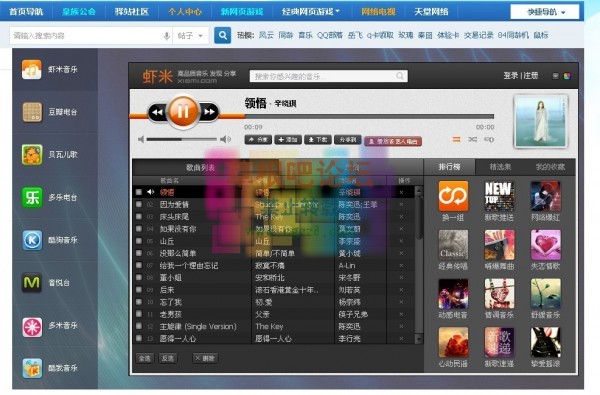Click the microphone voice search icon
The image size is (600, 395).
click(166, 36)
